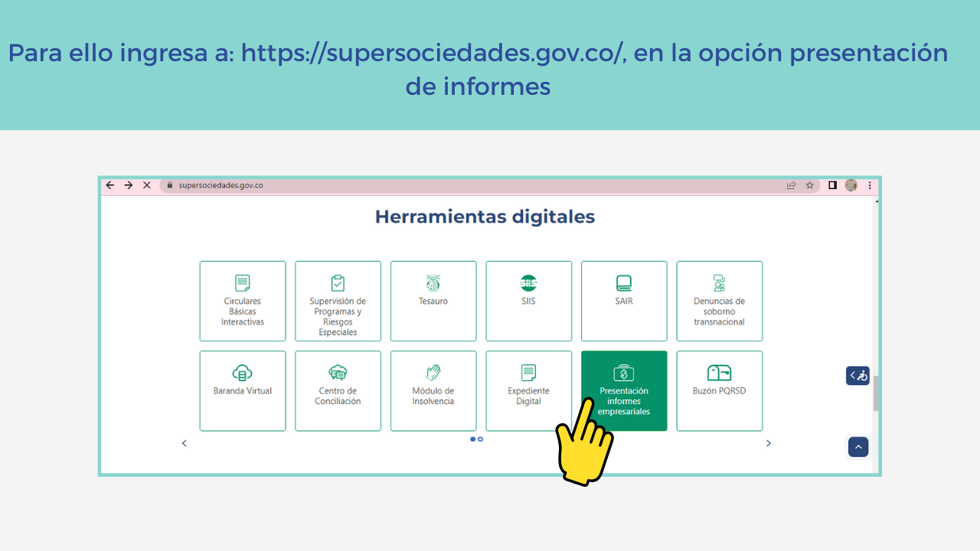Open the Circulares Básicas Interactivas tile
980x551 pixels.
(x=242, y=301)
